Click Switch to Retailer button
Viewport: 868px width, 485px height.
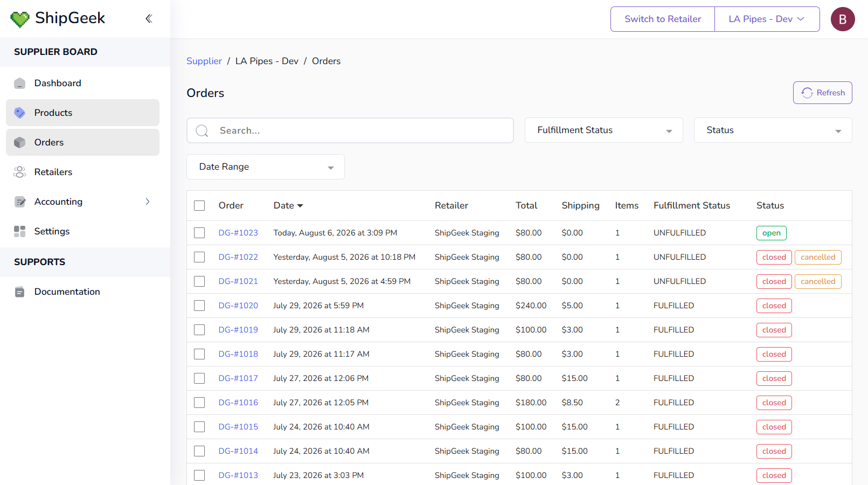(663, 19)
